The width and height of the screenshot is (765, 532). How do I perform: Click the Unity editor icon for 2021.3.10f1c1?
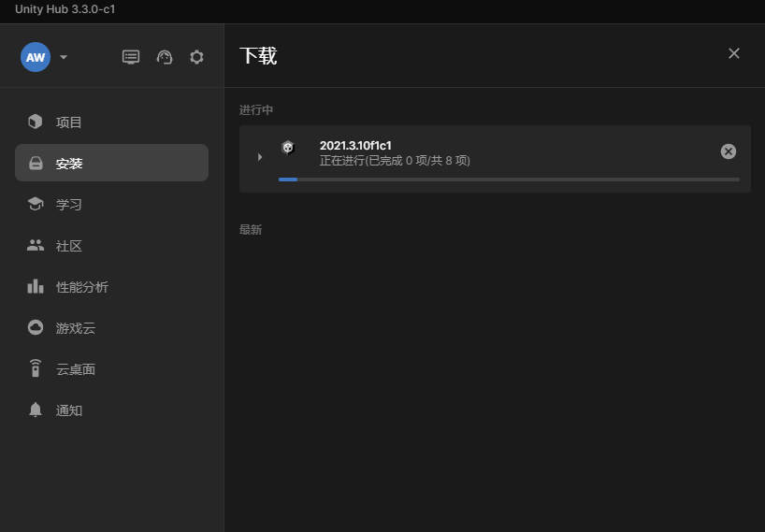click(288, 148)
